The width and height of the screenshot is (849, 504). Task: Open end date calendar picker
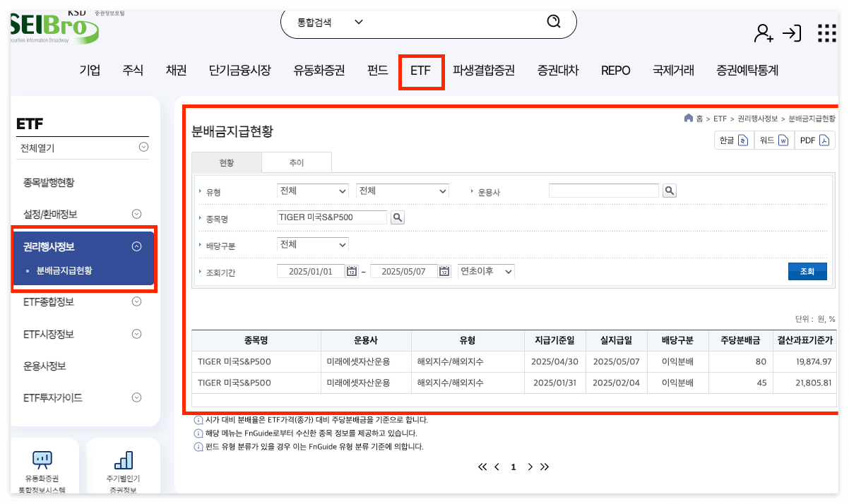pos(444,271)
